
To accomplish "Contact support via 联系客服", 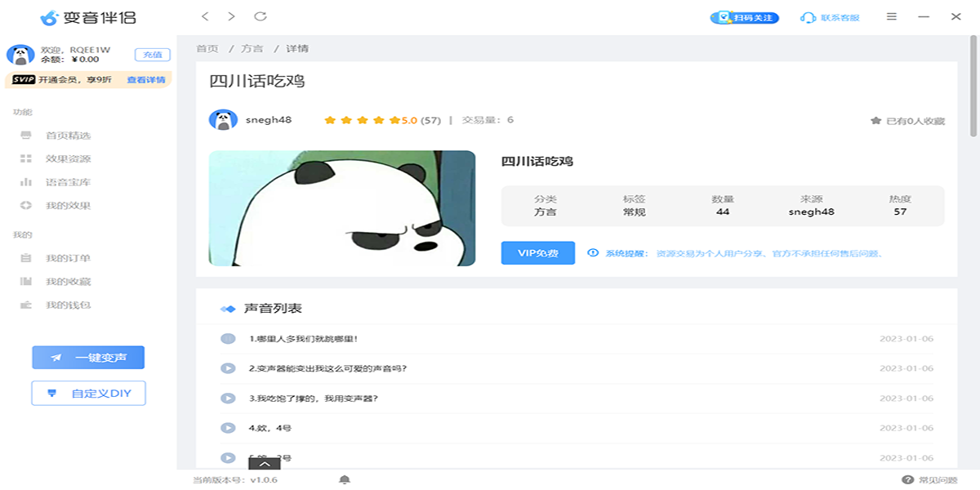I will pyautogui.click(x=831, y=17).
